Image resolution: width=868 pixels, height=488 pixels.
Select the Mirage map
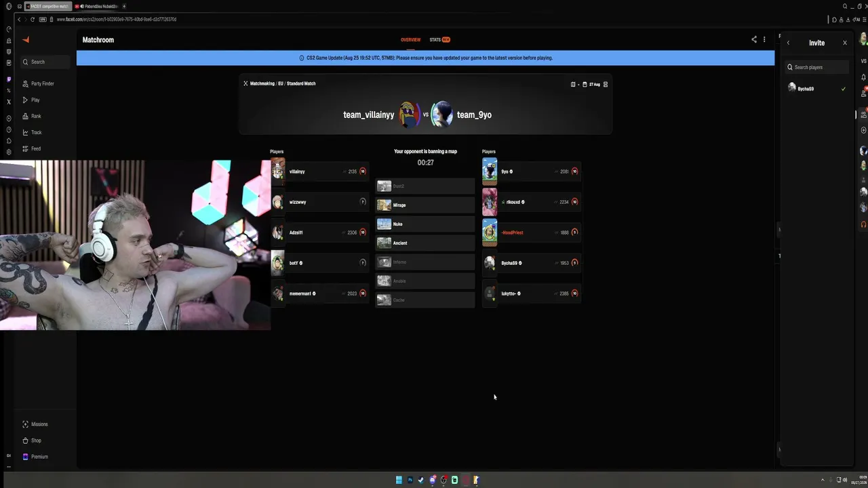(425, 205)
